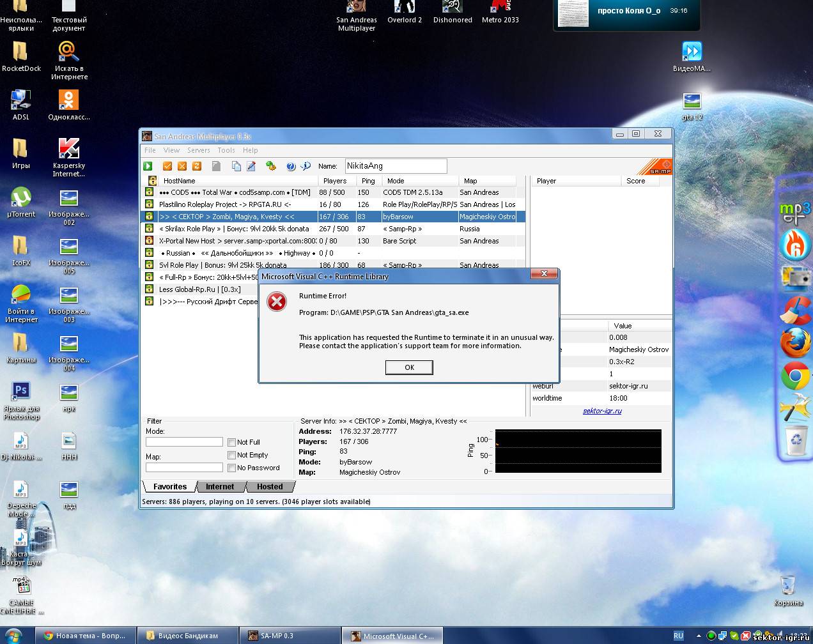
Task: Enable the Not Empty filter checkbox
Action: (232, 455)
